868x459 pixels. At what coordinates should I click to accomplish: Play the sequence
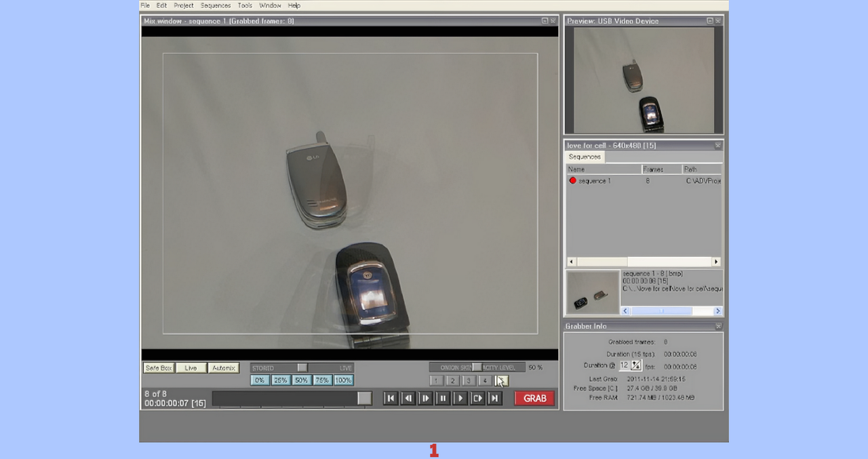460,398
